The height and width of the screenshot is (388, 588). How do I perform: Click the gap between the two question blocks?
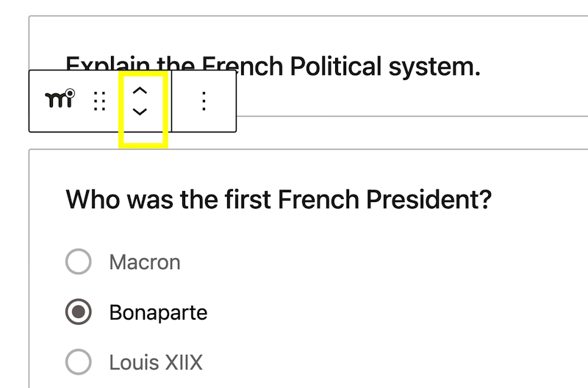[375, 133]
